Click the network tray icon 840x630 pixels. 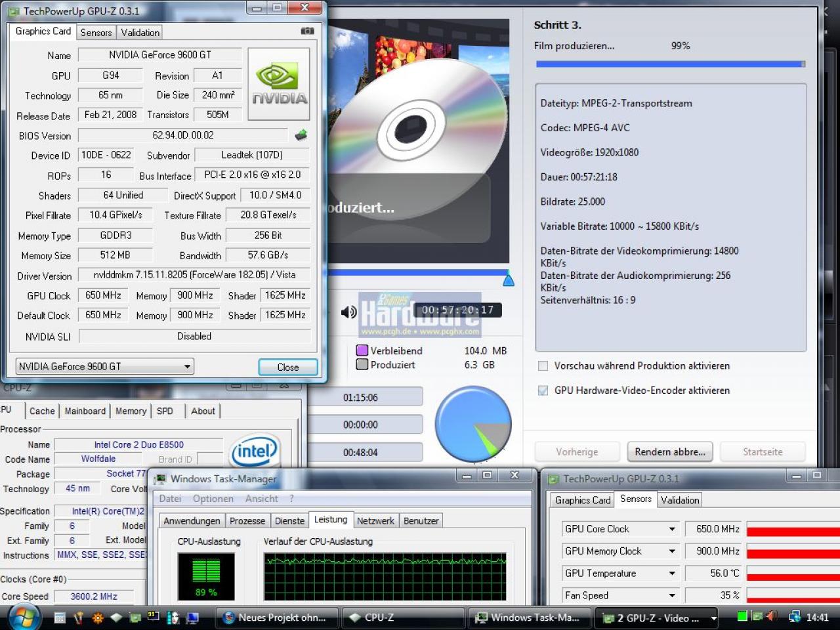pyautogui.click(x=794, y=617)
